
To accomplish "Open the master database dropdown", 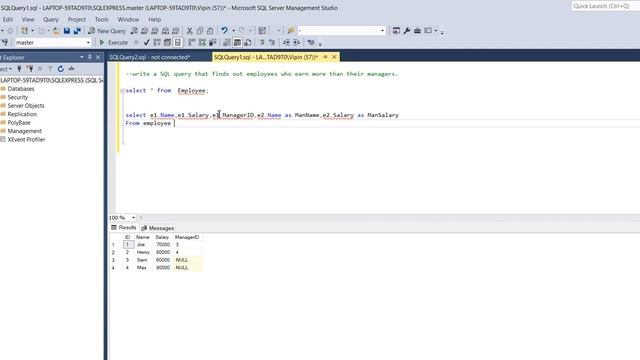I will click(88, 42).
